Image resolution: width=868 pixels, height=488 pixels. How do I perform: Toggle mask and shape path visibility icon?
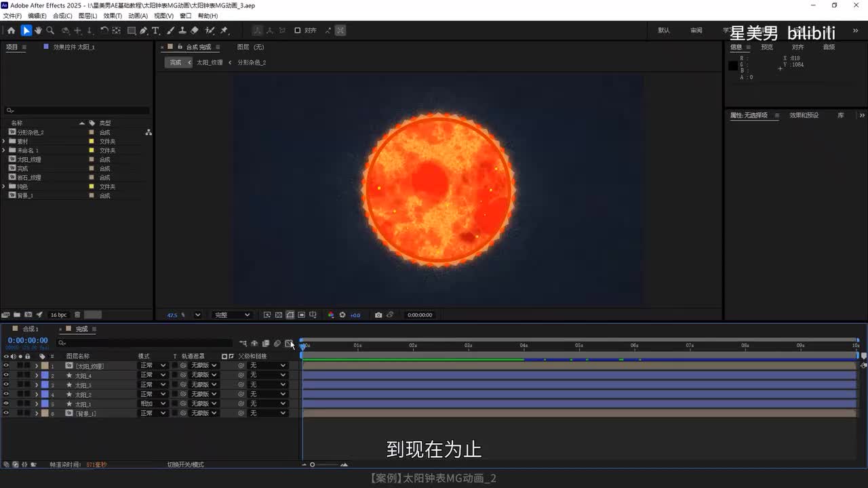pos(290,315)
